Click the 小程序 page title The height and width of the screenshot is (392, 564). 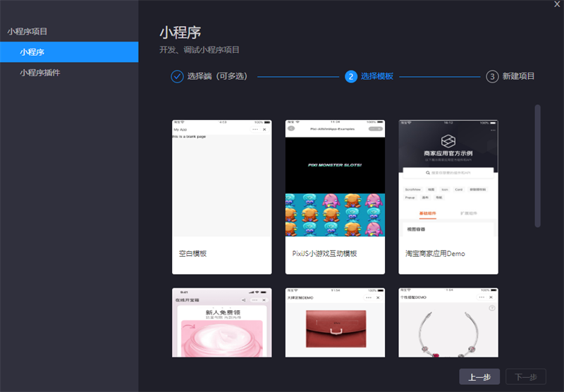[x=180, y=32]
